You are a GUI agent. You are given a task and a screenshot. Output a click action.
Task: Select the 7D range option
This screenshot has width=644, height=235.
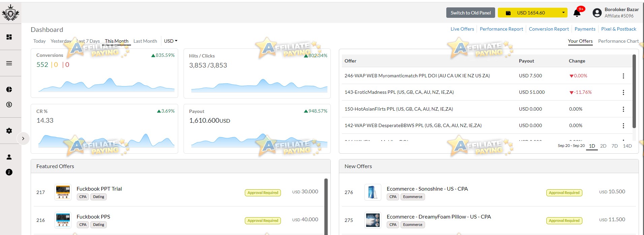tap(615, 146)
